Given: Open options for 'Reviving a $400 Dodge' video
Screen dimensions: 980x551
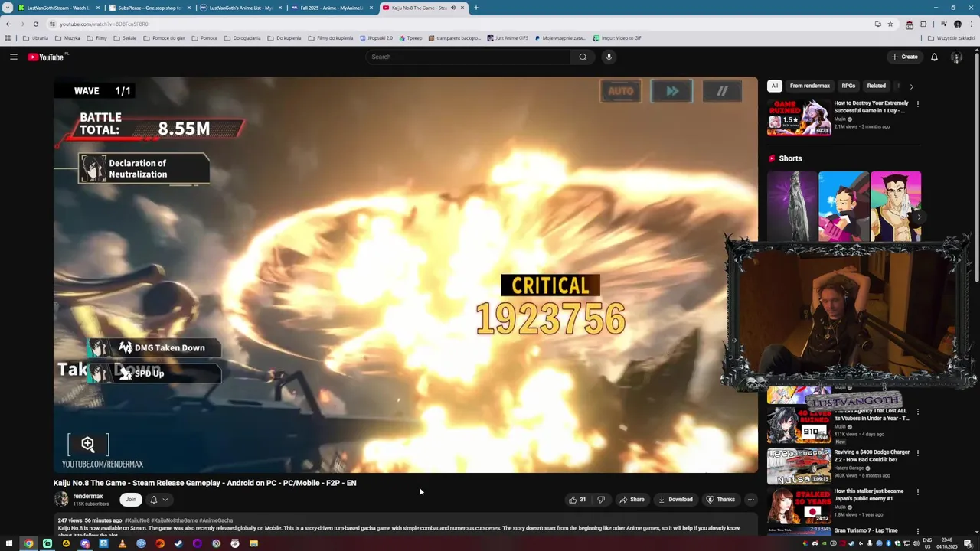Looking at the screenshot, I should tap(917, 453).
